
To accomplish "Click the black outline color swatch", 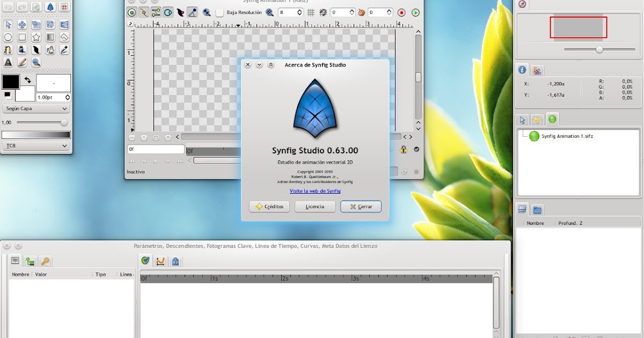I will tap(11, 82).
